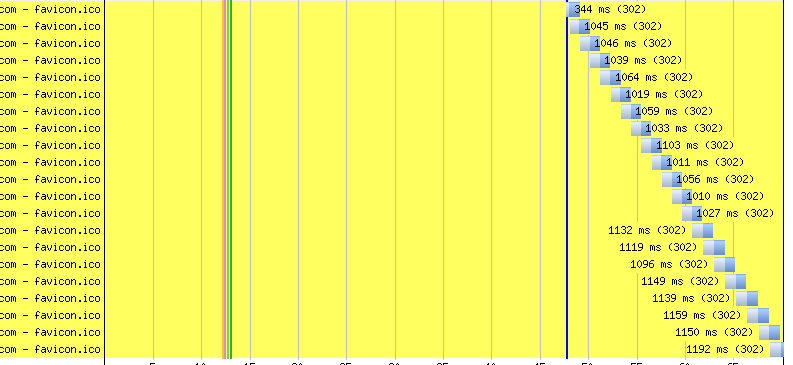This screenshot has width=793, height=365.
Task: Click the '1019 ms (302)' timing label
Action: [664, 95]
